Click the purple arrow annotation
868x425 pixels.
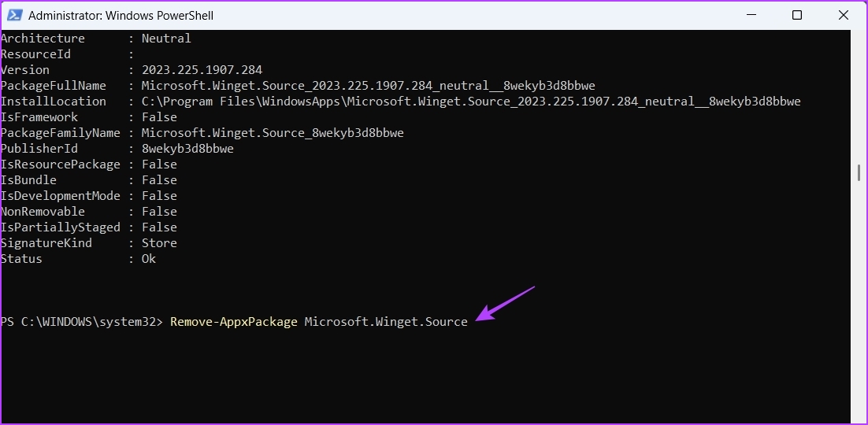505,303
